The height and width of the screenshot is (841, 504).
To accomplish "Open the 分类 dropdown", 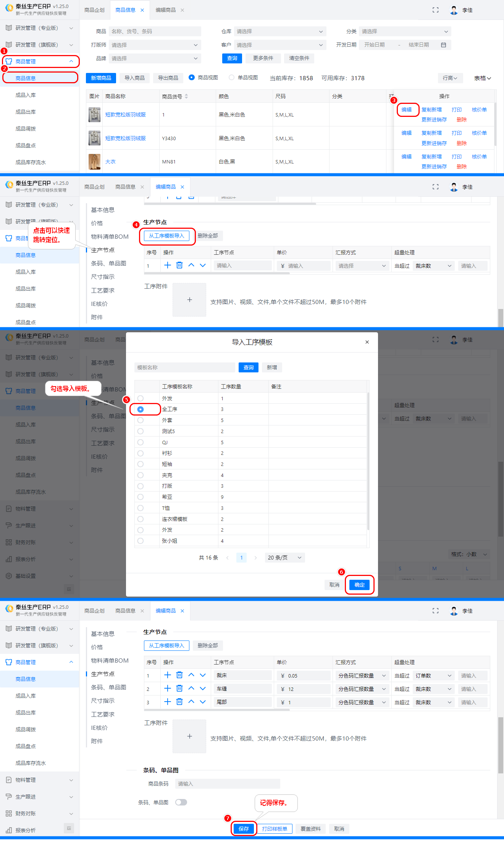I will coord(405,31).
